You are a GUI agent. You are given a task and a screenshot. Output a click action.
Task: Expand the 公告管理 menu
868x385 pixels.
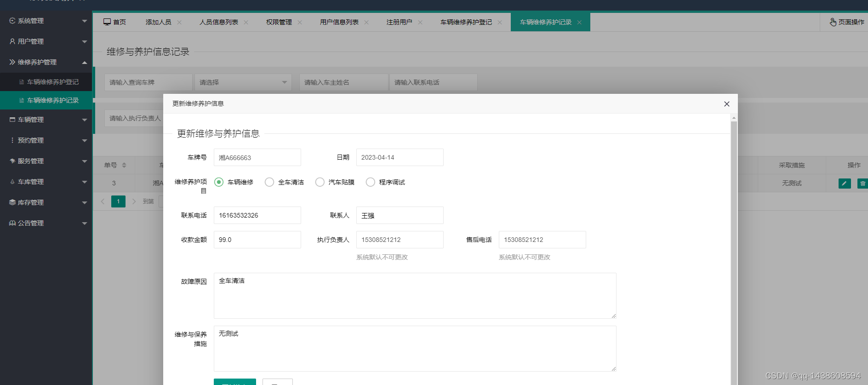(x=85, y=224)
